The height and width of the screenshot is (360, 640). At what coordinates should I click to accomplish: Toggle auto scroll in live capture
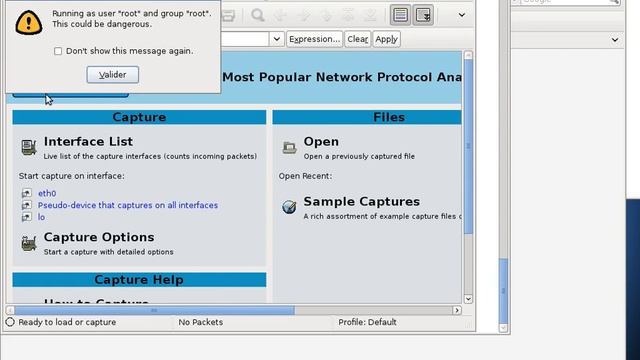(423, 15)
